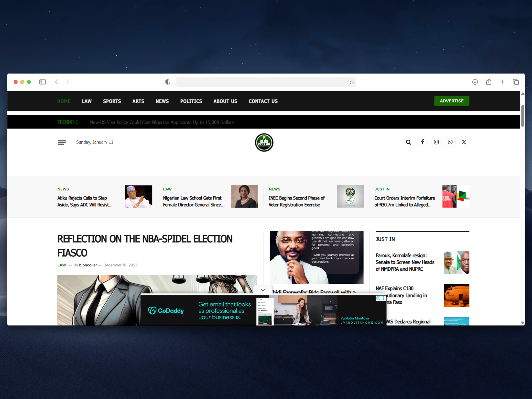
Task: Select LAW in the navigation bar
Action: (x=87, y=101)
